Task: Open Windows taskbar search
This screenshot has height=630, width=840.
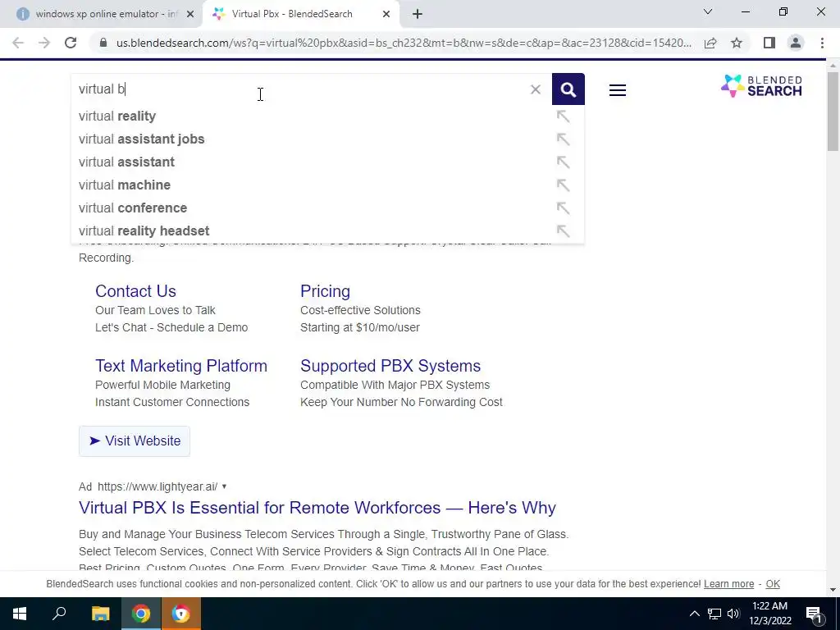Action: 59,614
